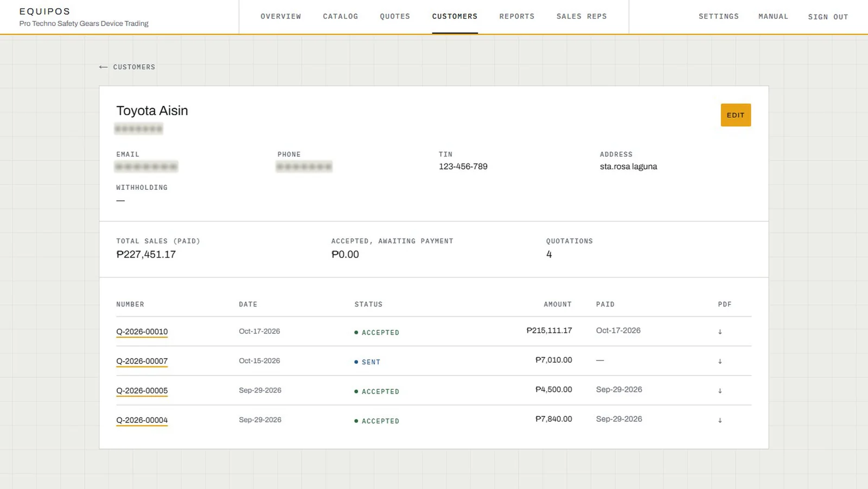
Task: Go to the Reports tab
Action: pyautogui.click(x=517, y=16)
